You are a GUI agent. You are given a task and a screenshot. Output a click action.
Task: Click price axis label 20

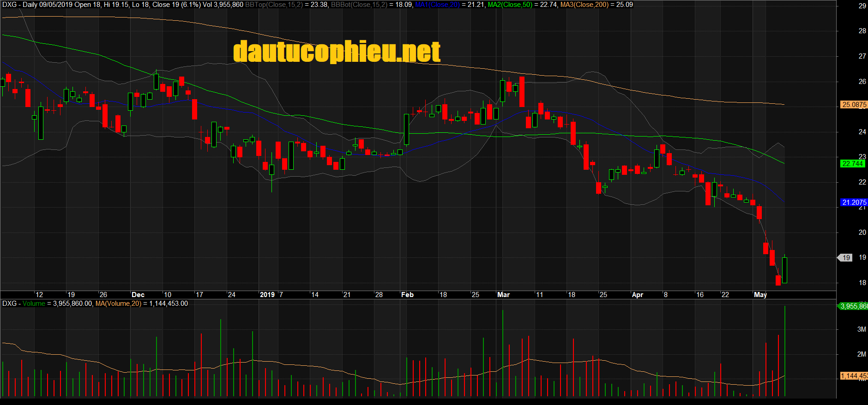click(862, 232)
